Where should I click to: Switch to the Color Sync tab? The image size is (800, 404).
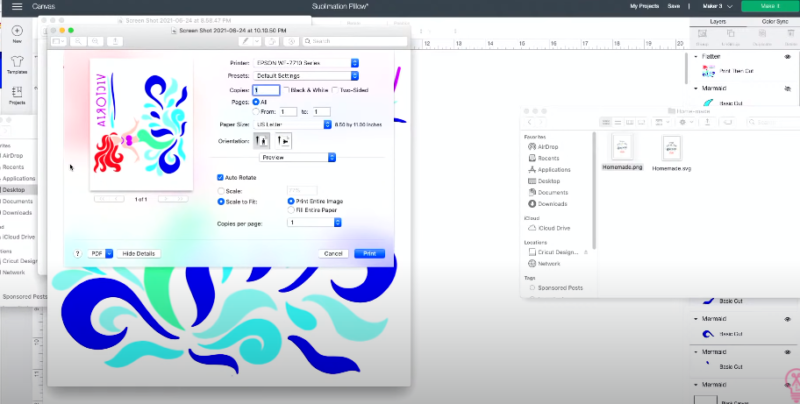(774, 20)
